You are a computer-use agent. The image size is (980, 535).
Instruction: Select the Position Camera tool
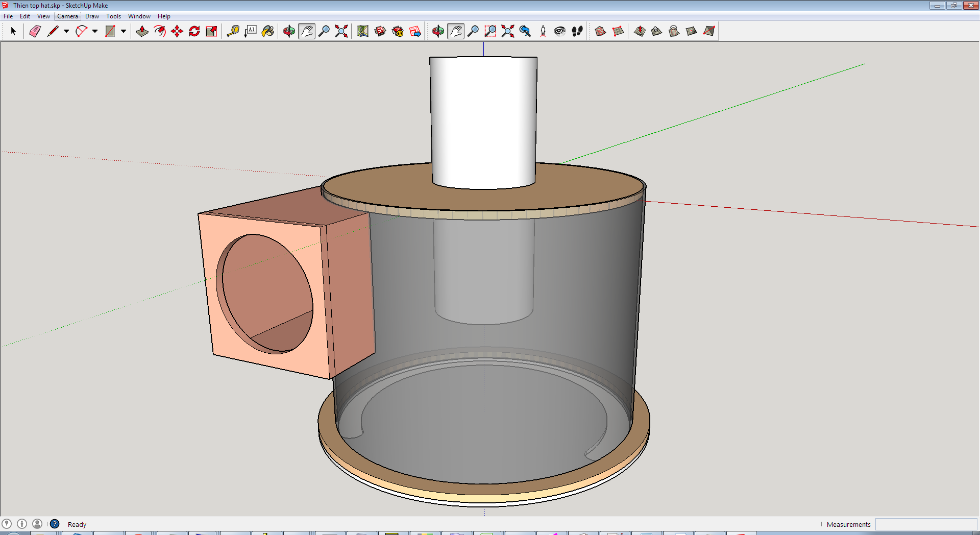[543, 31]
